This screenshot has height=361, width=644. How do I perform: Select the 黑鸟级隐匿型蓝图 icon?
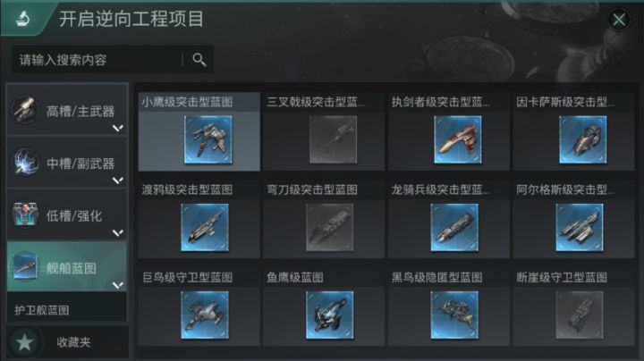point(454,315)
